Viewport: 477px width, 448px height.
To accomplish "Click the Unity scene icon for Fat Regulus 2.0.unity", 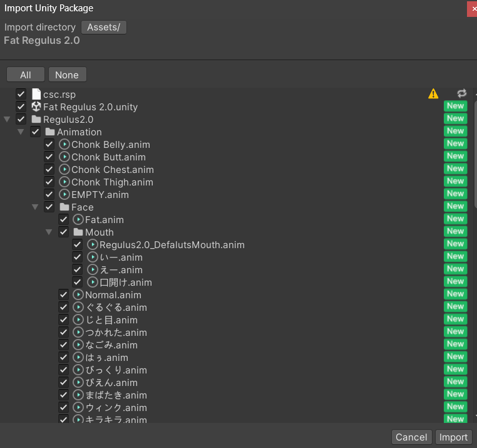I will tap(36, 107).
